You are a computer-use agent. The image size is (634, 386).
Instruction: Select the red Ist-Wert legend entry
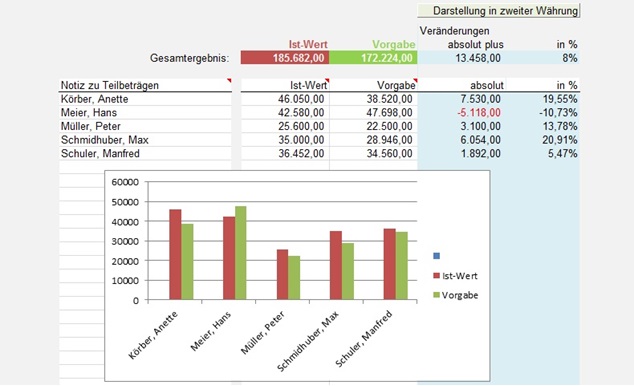click(455, 276)
